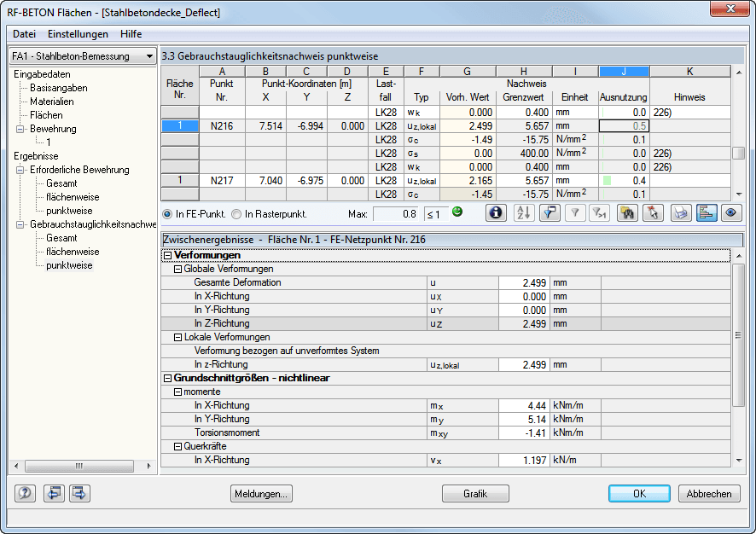Viewport: 756px width, 534px height.
Task: Collapse the Globale Verformungen group
Action: click(178, 269)
